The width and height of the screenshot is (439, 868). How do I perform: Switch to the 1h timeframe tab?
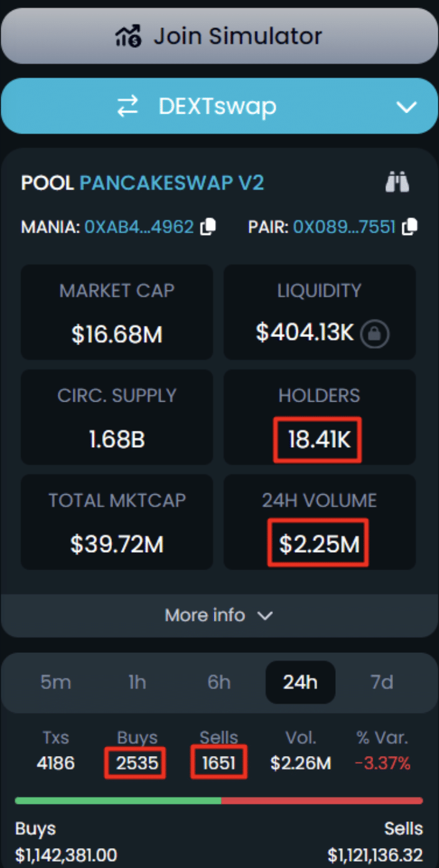coord(137,682)
